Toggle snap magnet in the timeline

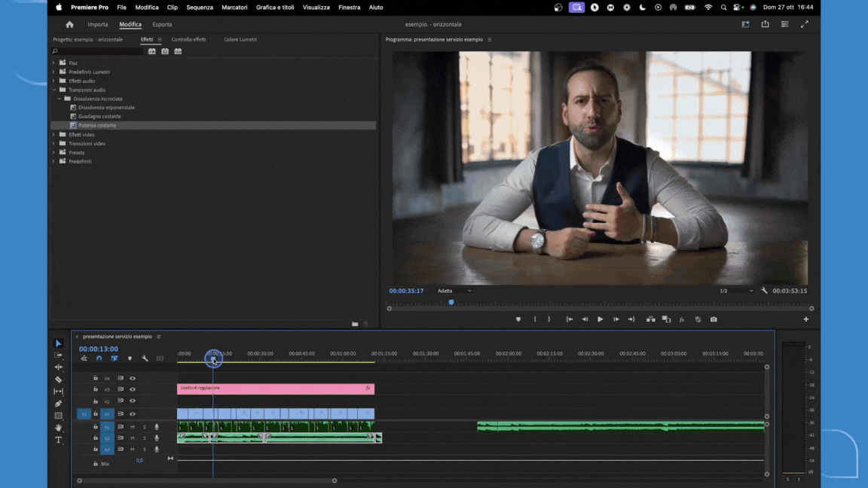99,358
